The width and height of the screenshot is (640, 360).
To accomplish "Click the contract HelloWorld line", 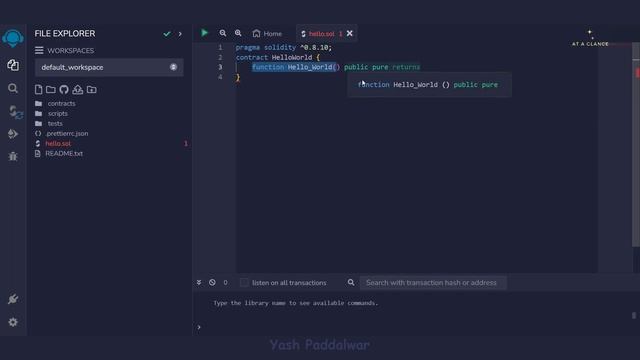I will [278, 58].
